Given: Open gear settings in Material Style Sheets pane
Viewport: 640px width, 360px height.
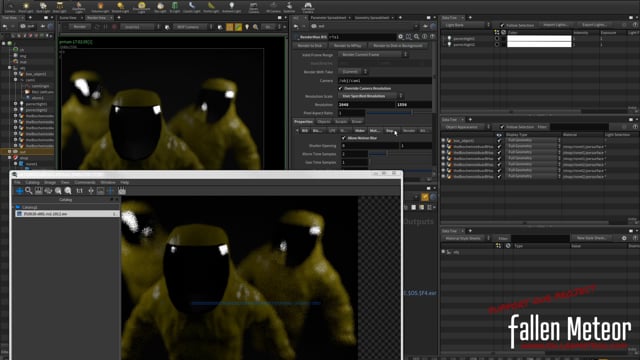Looking at the screenshot, I should tap(624, 238).
